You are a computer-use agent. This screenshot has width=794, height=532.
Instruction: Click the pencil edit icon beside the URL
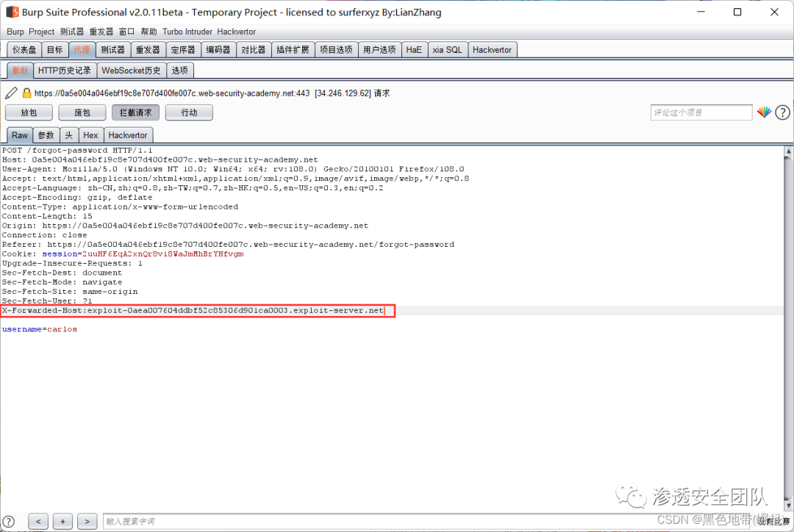11,93
